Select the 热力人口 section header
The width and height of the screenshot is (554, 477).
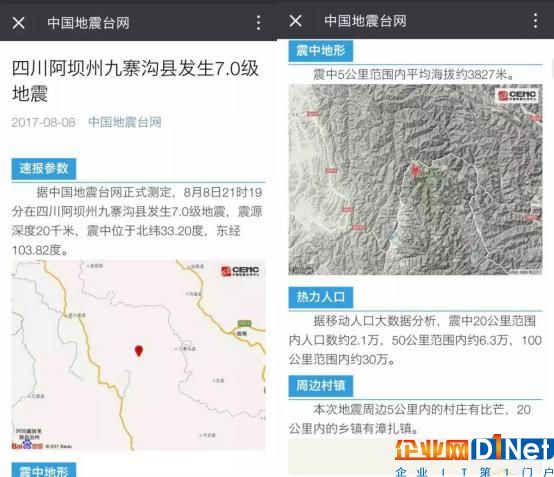coord(320,297)
